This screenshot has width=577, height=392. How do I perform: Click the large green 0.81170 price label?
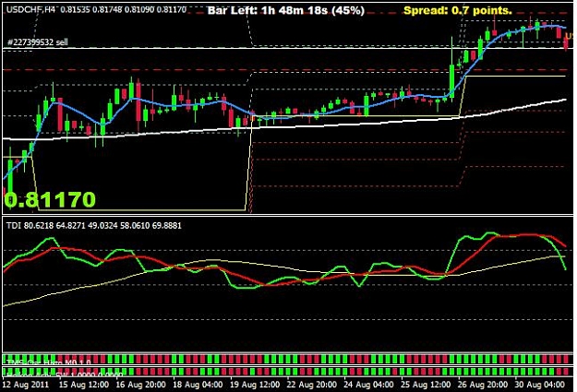50,199
